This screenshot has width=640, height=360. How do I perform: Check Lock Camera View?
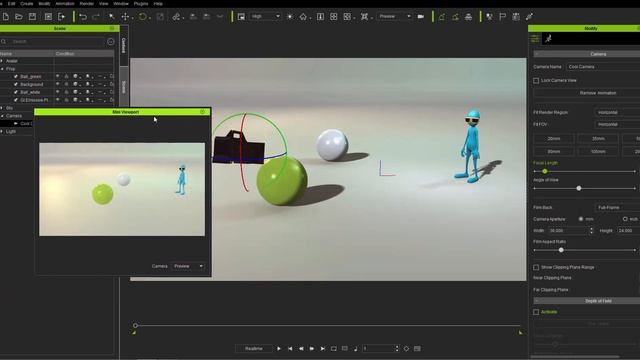(x=536, y=81)
